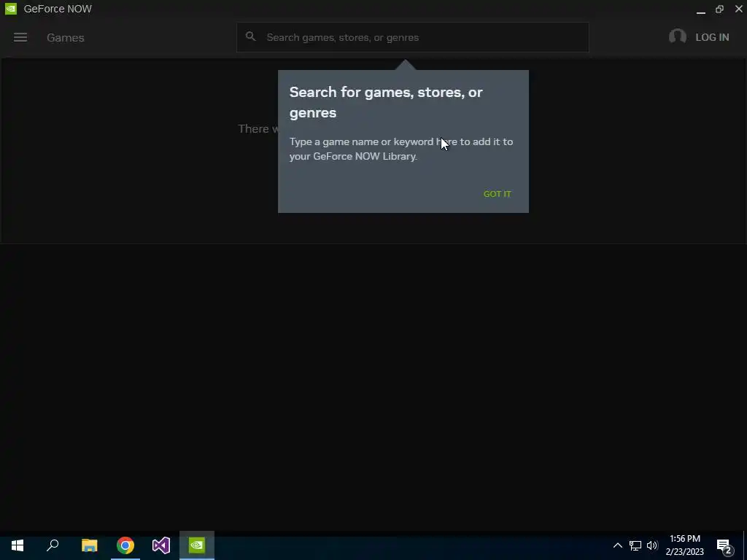Viewport: 747px width, 560px height.
Task: Open Visual Studio from the taskbar
Action: click(161, 545)
